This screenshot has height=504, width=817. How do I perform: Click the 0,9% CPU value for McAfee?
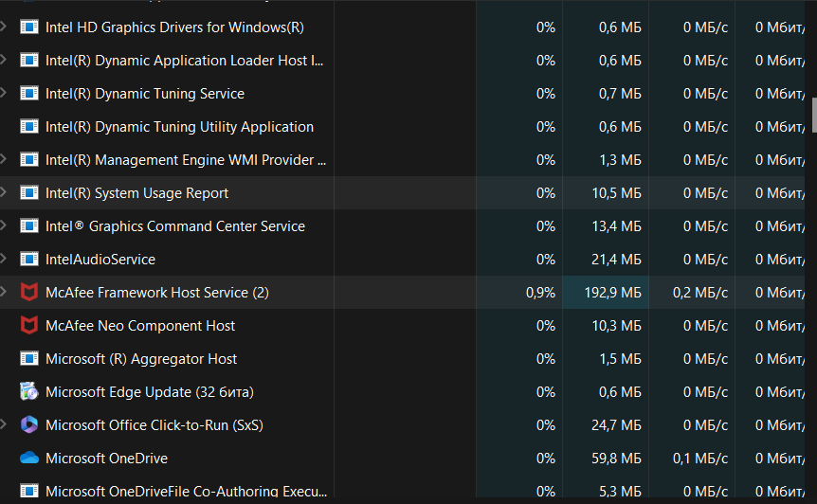[540, 293]
